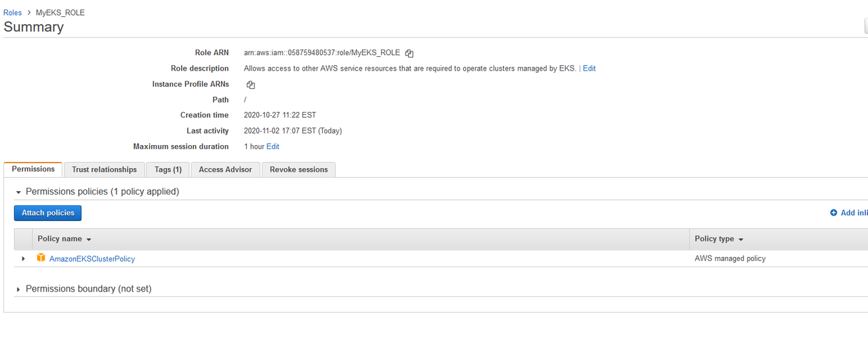This screenshot has width=868, height=356.
Task: Open the Roles breadcrumb link
Action: click(12, 13)
